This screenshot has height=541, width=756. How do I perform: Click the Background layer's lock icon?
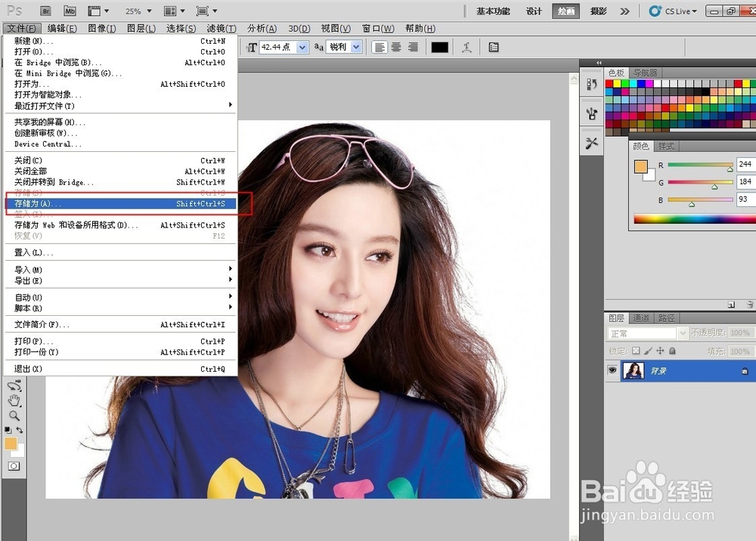[745, 371]
